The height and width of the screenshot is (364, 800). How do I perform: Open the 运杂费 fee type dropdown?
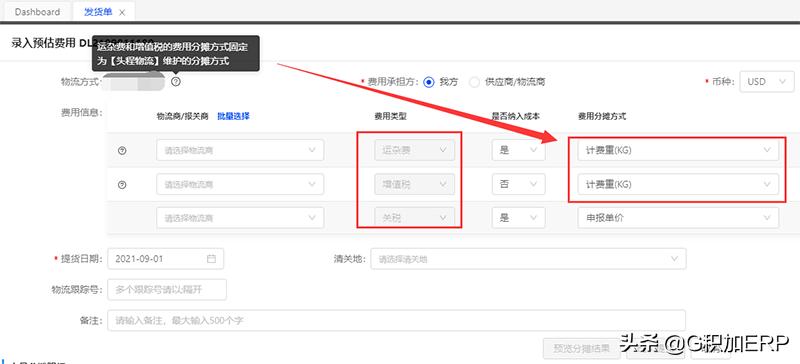pyautogui.click(x=414, y=150)
